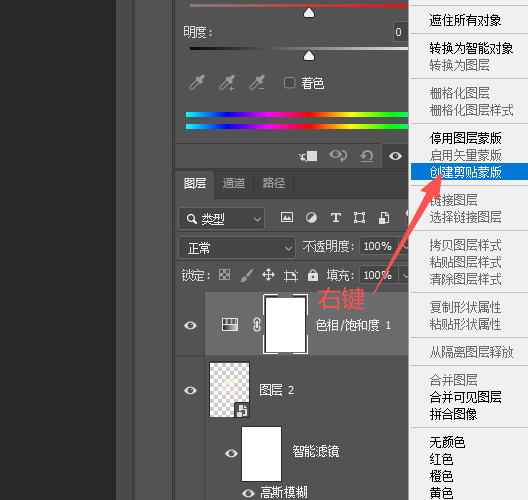Screen dimensions: 528x500
Task: Click the reset adjustment arrow icon
Action: (367, 156)
